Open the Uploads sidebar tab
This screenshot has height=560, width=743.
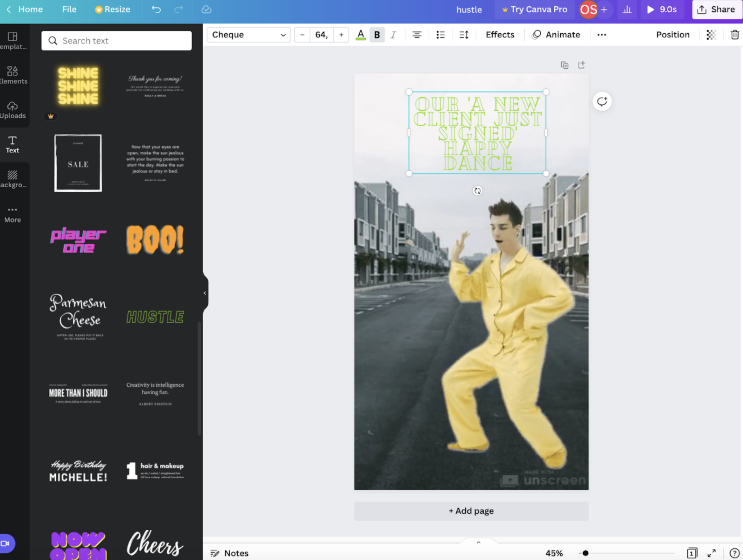coord(13,110)
